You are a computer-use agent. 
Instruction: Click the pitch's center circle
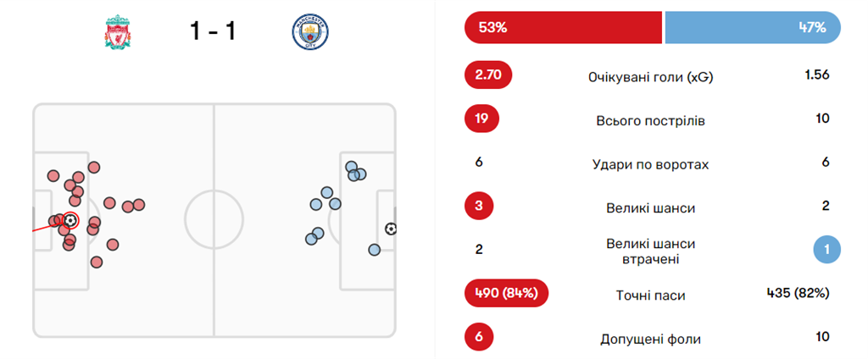[214, 219]
